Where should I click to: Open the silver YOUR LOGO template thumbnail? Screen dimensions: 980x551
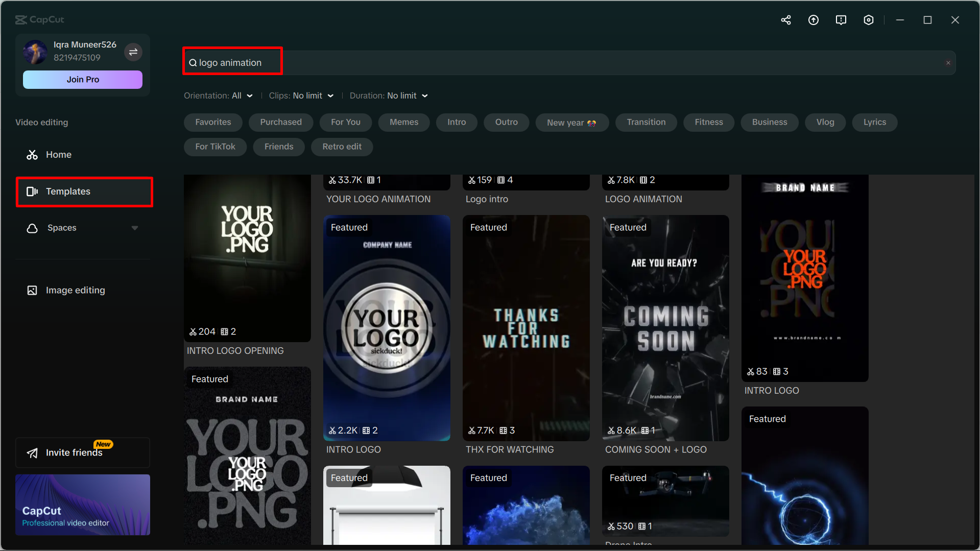387,328
